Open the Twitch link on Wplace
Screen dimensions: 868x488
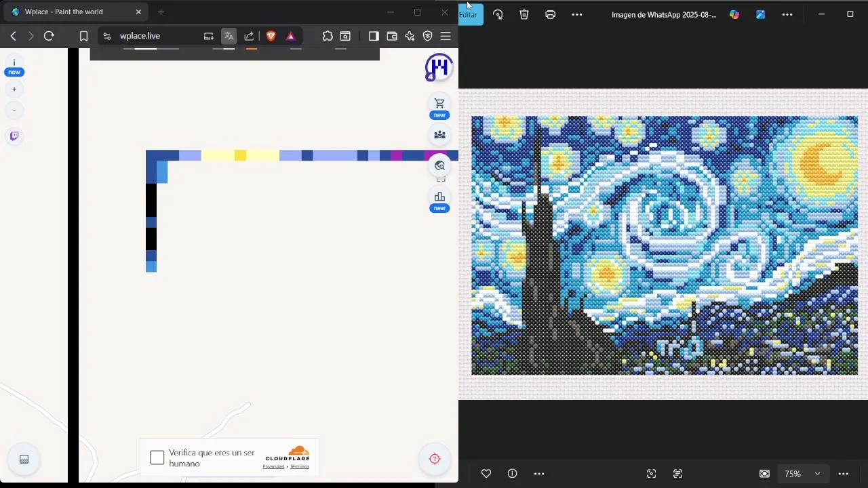point(14,136)
